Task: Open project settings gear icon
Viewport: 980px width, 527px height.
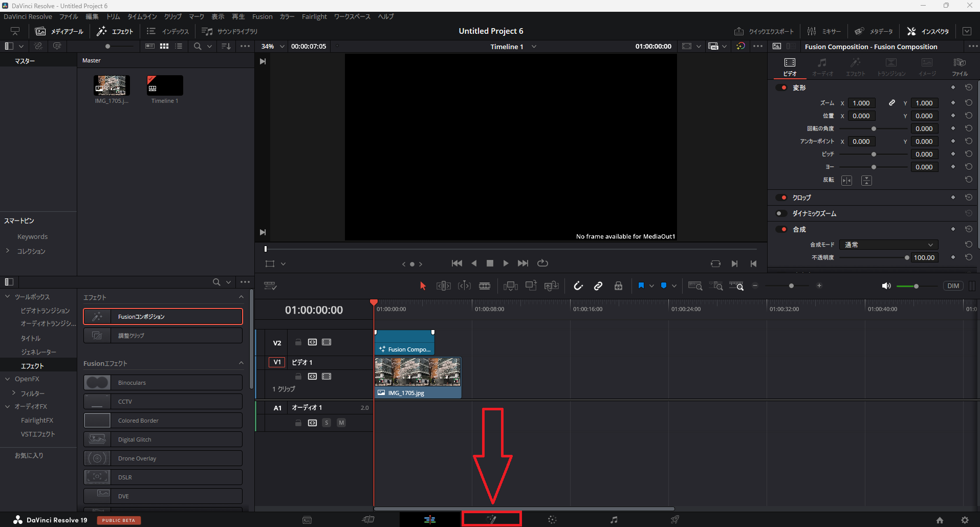Action: point(965,520)
